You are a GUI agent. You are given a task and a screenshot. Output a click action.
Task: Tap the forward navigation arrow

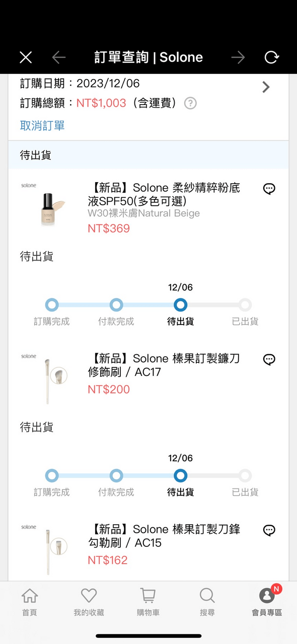point(238,57)
